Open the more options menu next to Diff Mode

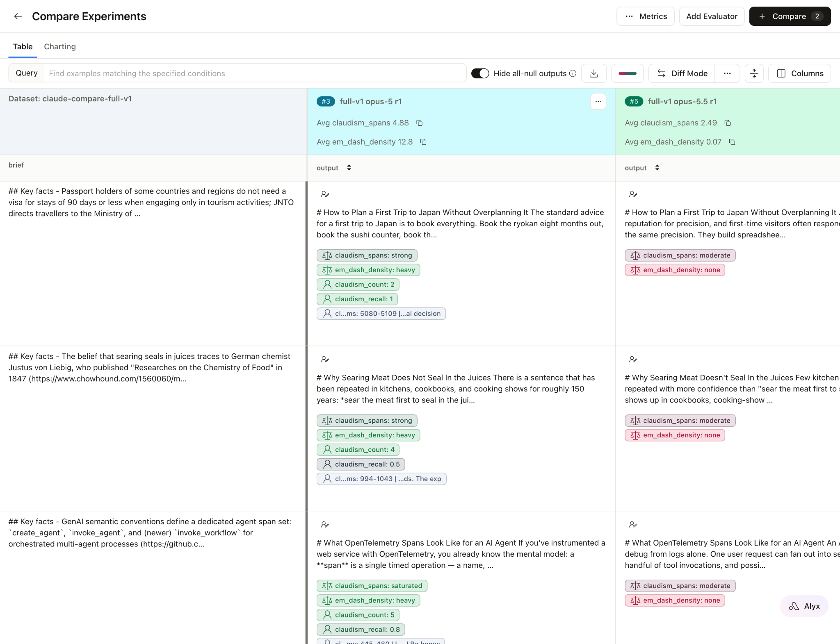tap(727, 73)
